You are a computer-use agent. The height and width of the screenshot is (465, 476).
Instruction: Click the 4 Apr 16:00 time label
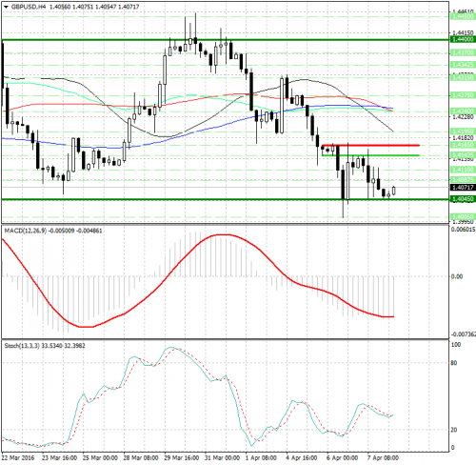coord(302,458)
